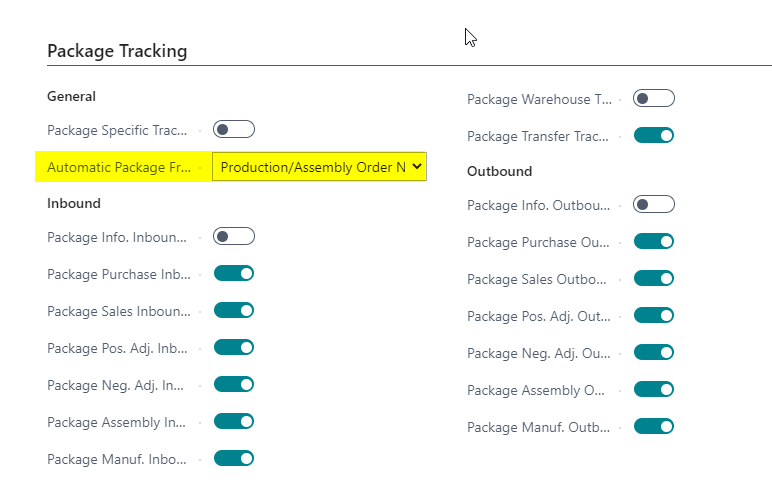This screenshot has width=772, height=495.
Task: Disable Package Purchase Inbound tracking toggle
Action: click(234, 274)
